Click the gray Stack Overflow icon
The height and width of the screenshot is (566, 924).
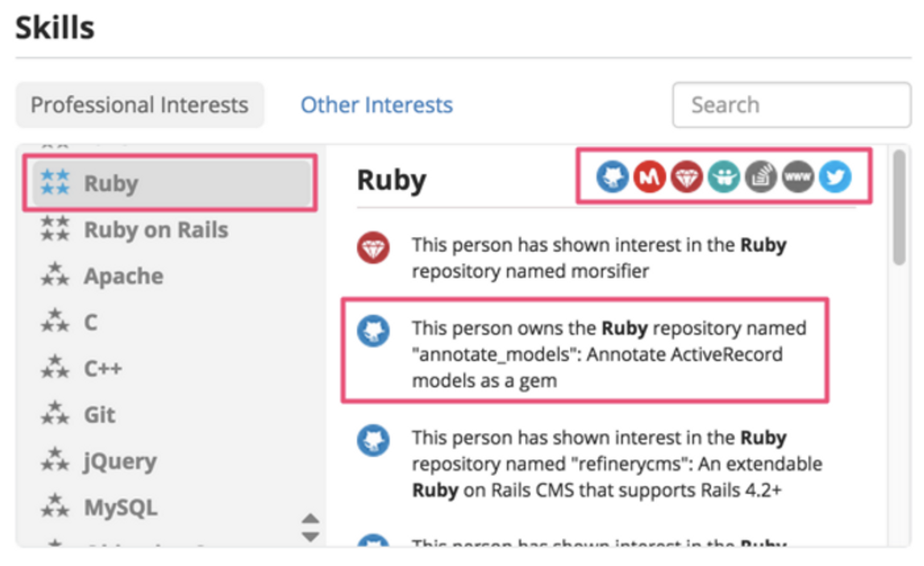[760, 176]
